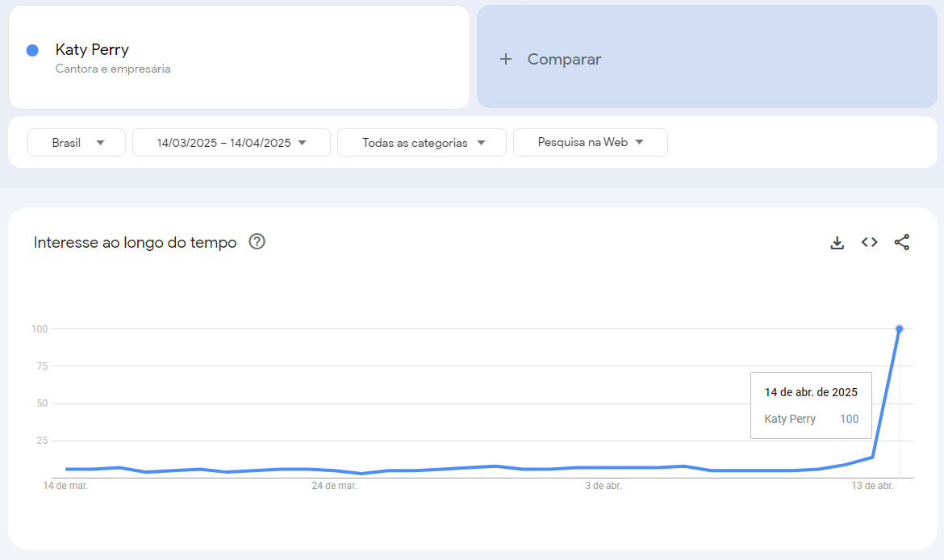Edit the Katy Perry search term card
Image resolution: width=944 pixels, height=560 pixels.
click(239, 58)
